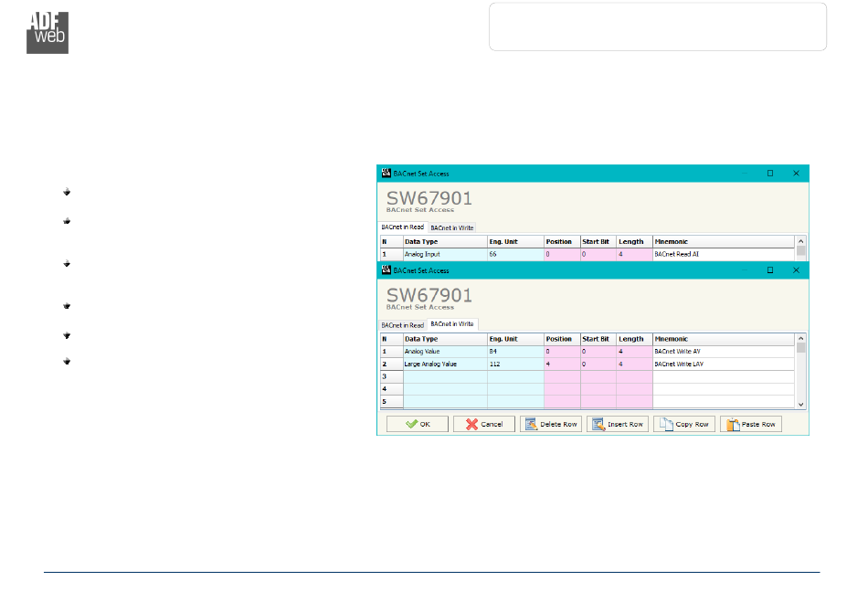
Task: Click empty Mnemonic cell in row 4
Action: pyautogui.click(x=723, y=389)
